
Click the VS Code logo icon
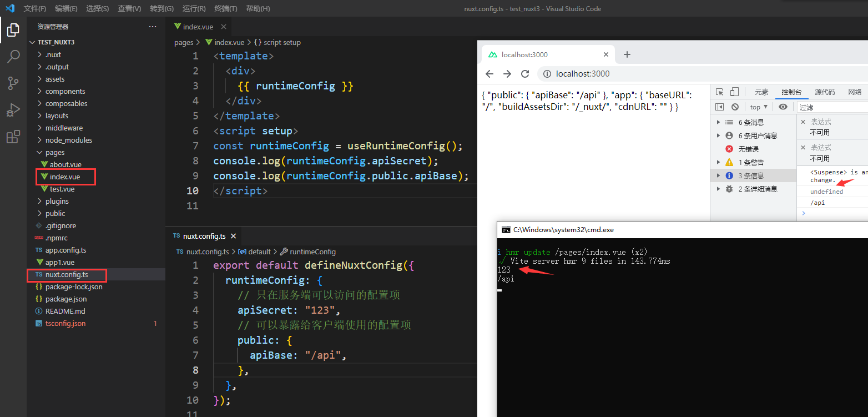pyautogui.click(x=9, y=8)
